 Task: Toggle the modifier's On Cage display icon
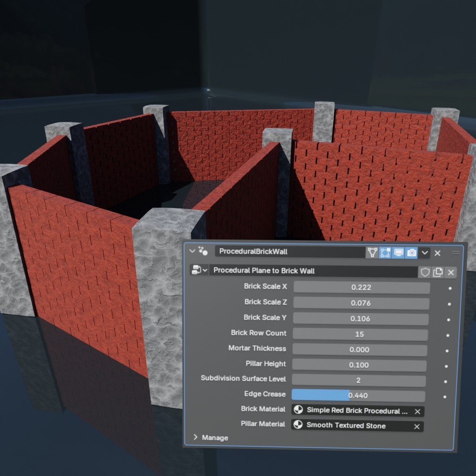point(385,252)
